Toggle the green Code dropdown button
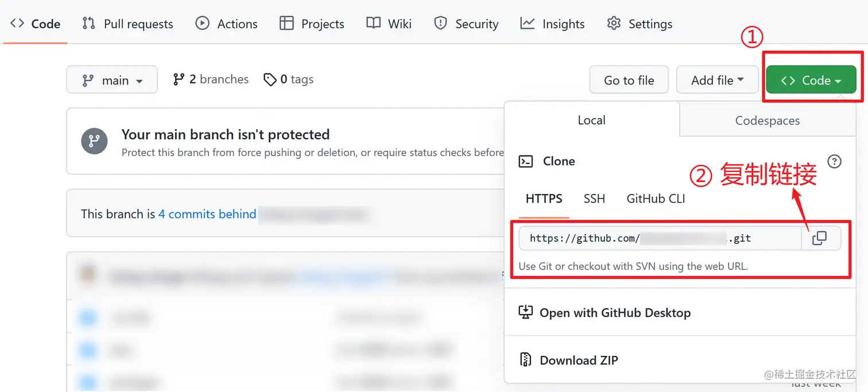 click(x=811, y=80)
